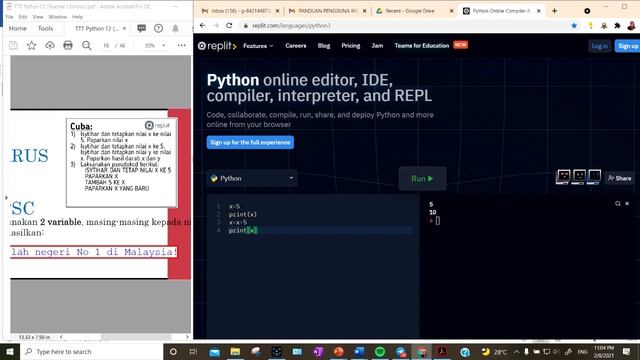Star the PDF with Acrobat's bookmark icon

click(x=31, y=45)
